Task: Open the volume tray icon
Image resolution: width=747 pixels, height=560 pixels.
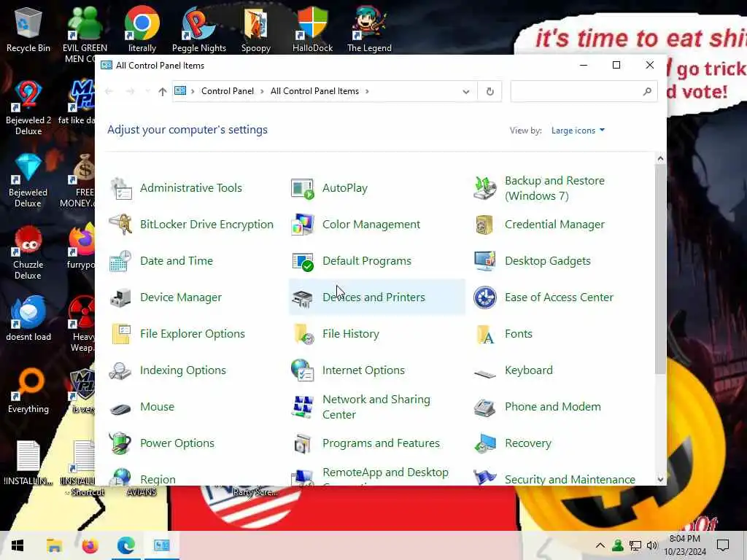Action: 652,545
